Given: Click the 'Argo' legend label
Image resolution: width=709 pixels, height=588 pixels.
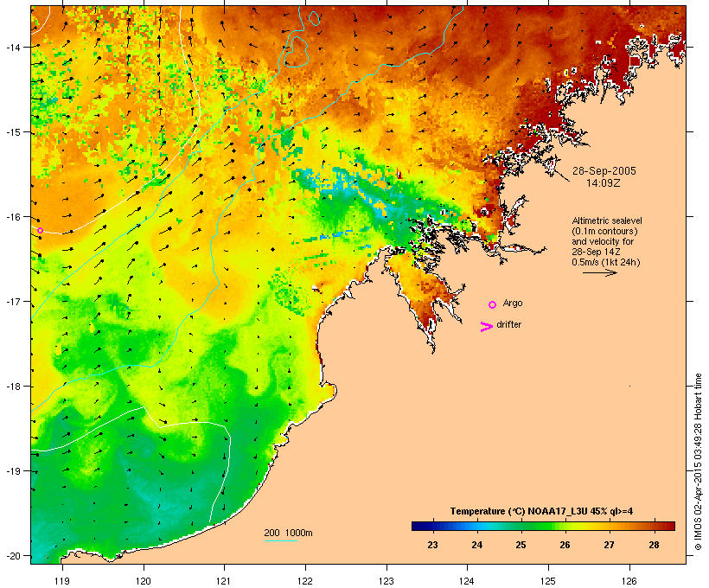Looking at the screenshot, I should (513, 303).
